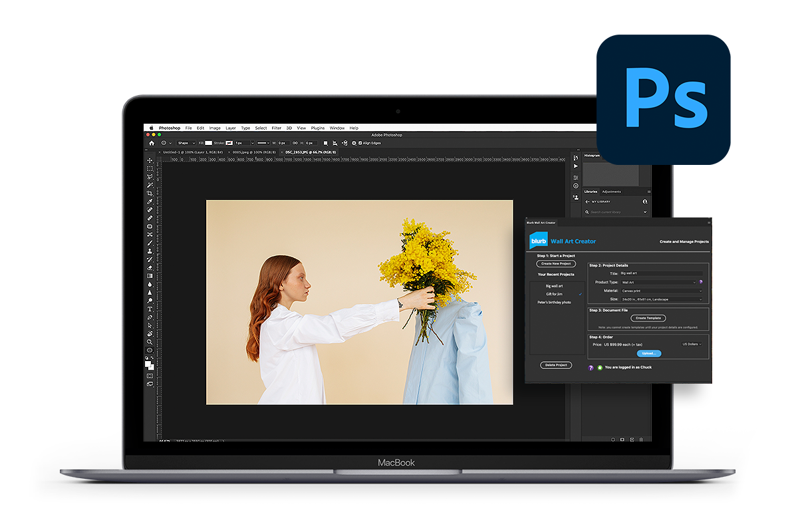Open the tool options gear settings icon
This screenshot has height=532, width=798.
point(354,143)
